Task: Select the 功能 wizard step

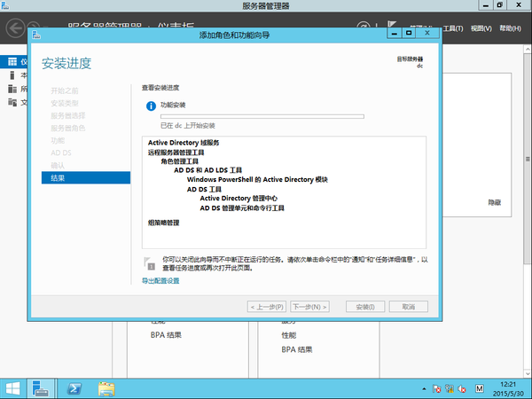Action: click(x=58, y=140)
